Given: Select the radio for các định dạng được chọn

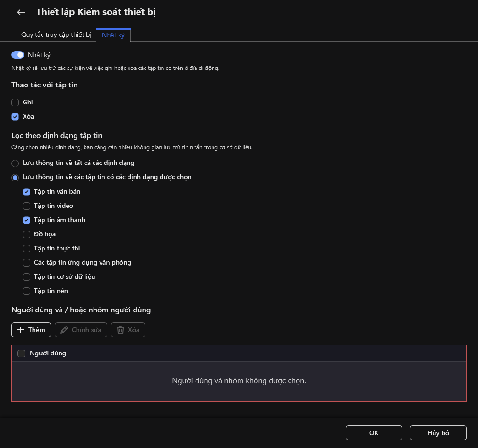Looking at the screenshot, I should [15, 177].
